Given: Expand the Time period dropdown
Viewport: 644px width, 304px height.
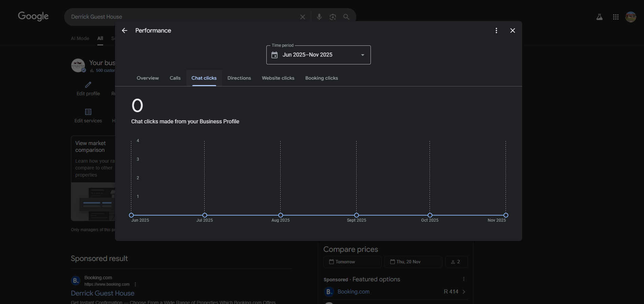Looking at the screenshot, I should pos(318,55).
